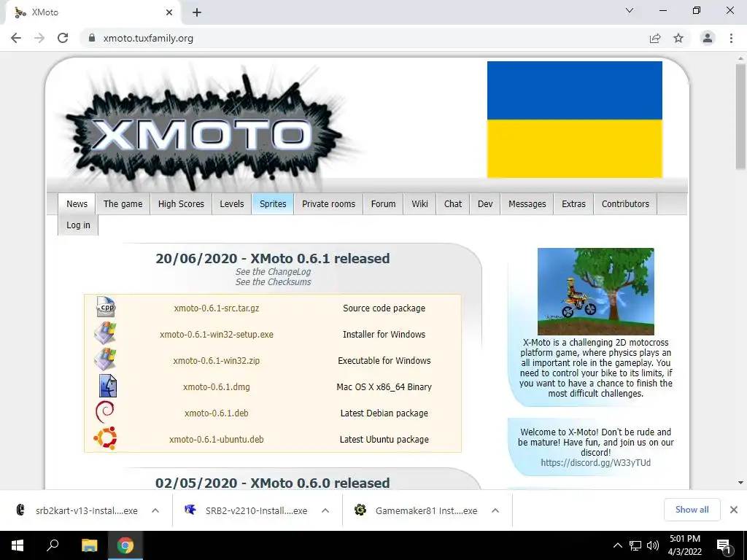747x560 pixels.
Task: Open the Dev tab
Action: coord(485,204)
